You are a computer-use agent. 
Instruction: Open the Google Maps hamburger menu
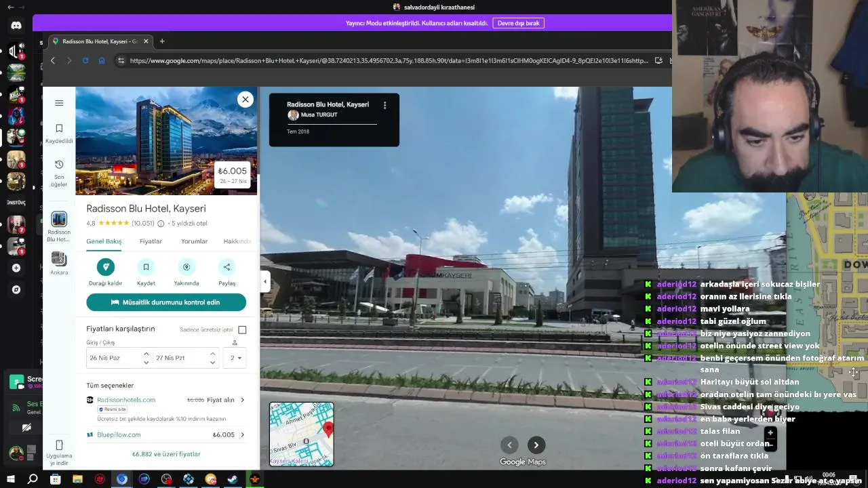coord(59,103)
